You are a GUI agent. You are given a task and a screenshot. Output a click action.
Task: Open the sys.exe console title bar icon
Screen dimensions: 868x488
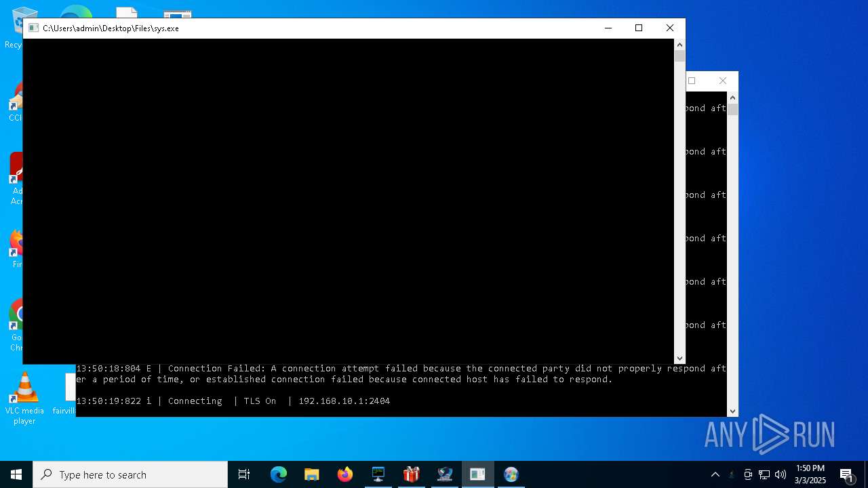pyautogui.click(x=33, y=28)
